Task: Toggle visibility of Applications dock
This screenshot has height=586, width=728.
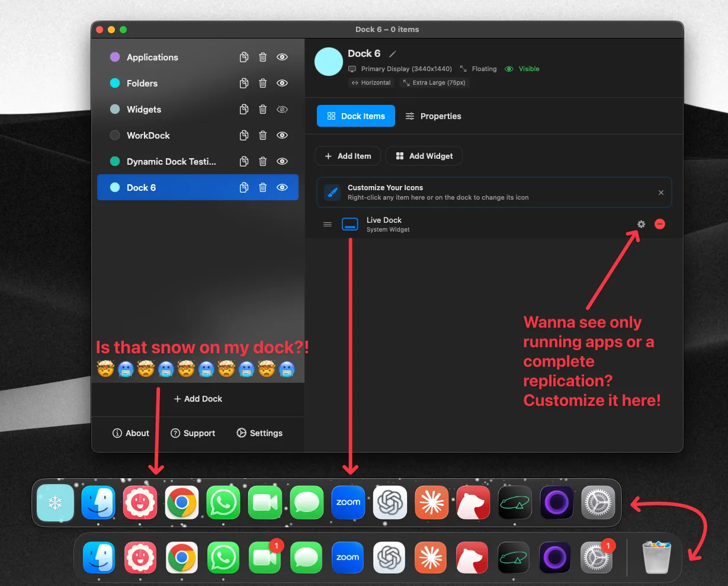Action: tap(283, 57)
